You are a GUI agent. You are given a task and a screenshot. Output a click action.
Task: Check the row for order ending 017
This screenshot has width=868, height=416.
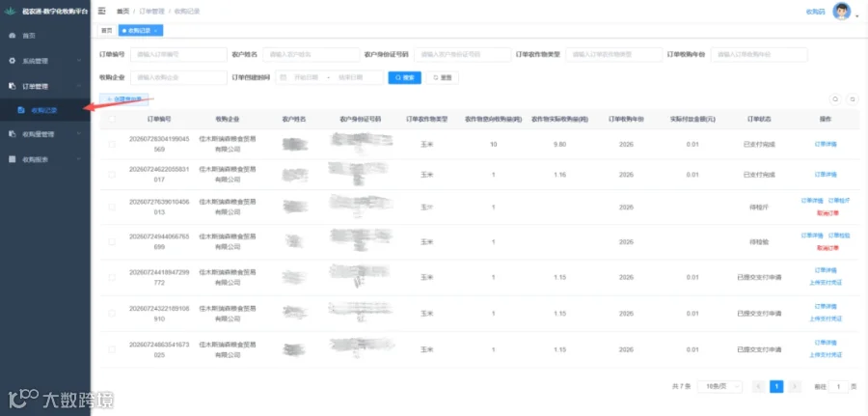[x=113, y=175]
